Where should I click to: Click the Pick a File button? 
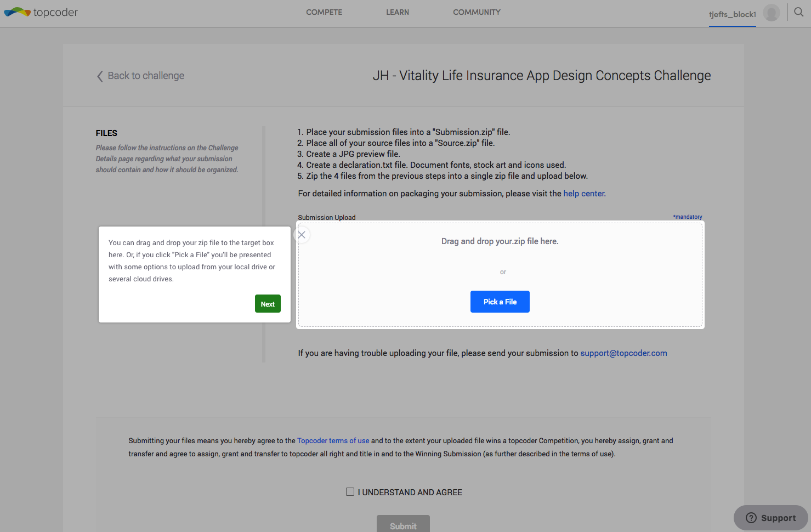point(500,302)
